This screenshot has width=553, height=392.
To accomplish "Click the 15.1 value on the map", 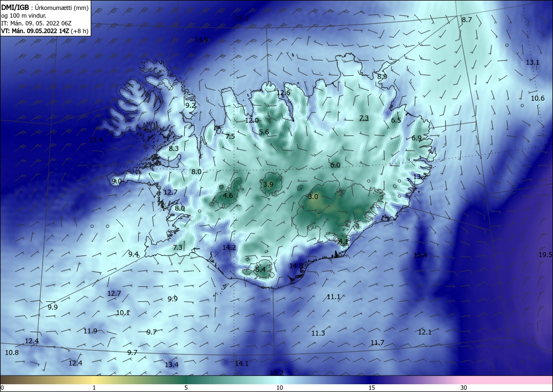I will pyautogui.click(x=242, y=18).
